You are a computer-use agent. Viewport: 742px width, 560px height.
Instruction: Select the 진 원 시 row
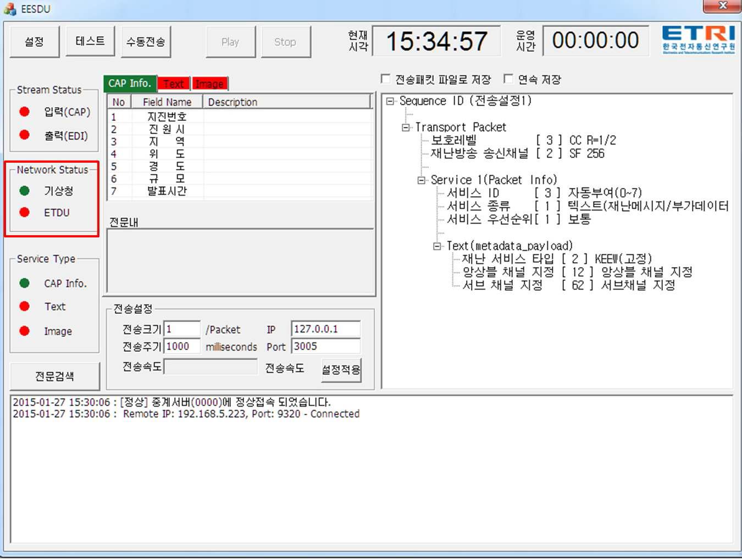click(240, 129)
